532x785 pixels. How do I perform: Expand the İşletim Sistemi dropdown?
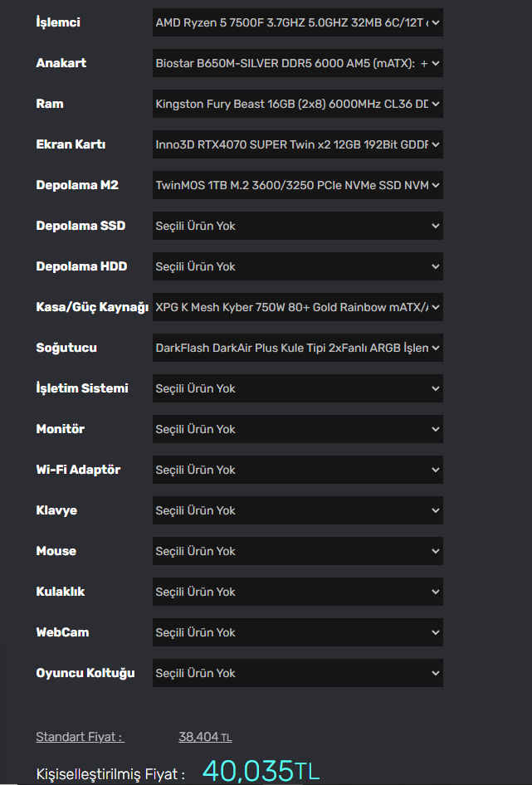point(297,388)
